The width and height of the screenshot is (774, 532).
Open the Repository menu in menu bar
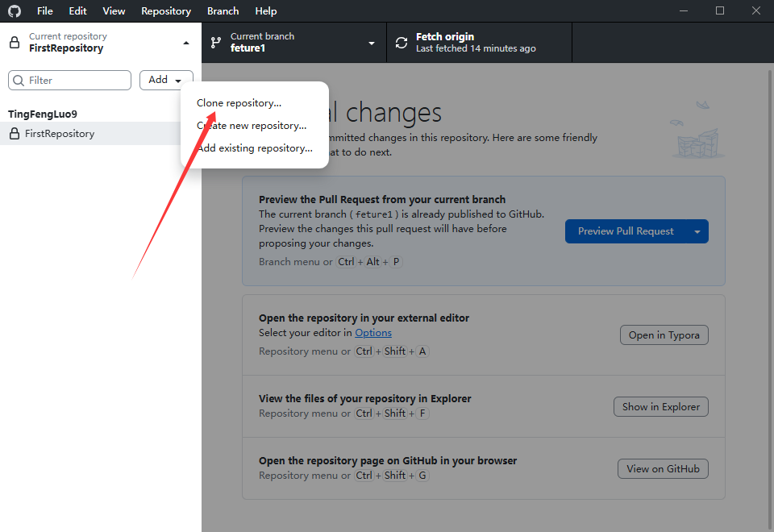(x=166, y=11)
